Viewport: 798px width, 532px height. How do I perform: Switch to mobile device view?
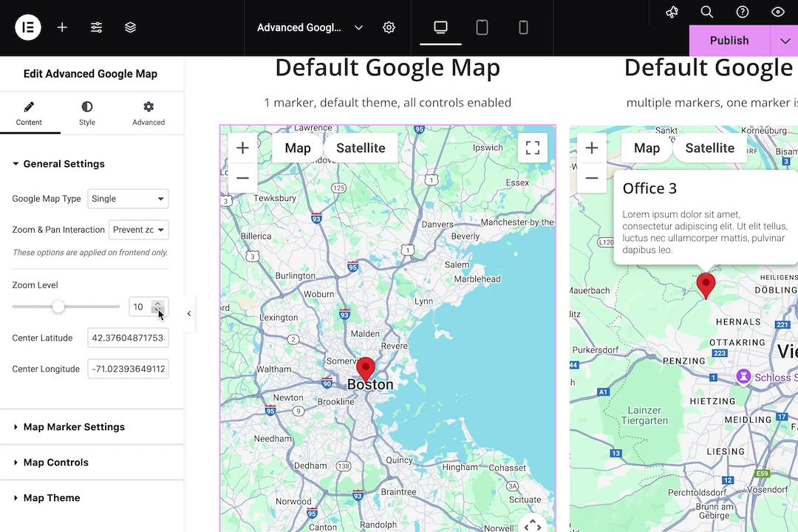[523, 27]
